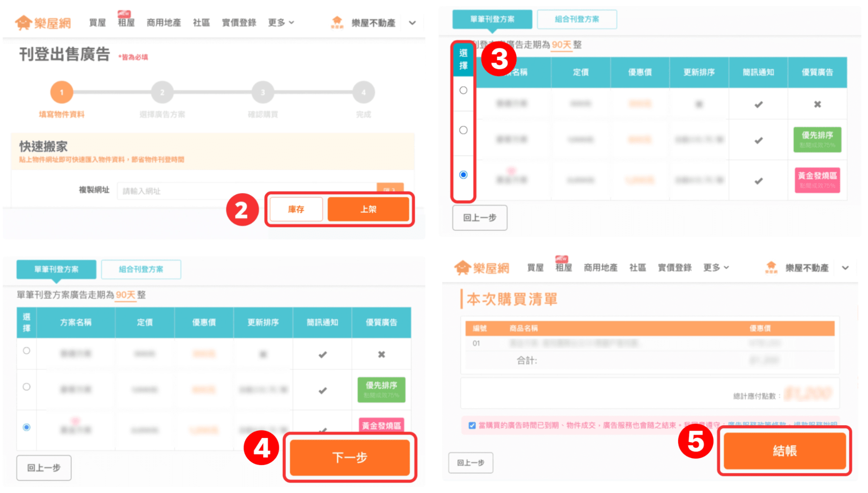The height and width of the screenshot is (493, 868).
Task: Click step 3 circle 確認購買
Action: [x=263, y=92]
